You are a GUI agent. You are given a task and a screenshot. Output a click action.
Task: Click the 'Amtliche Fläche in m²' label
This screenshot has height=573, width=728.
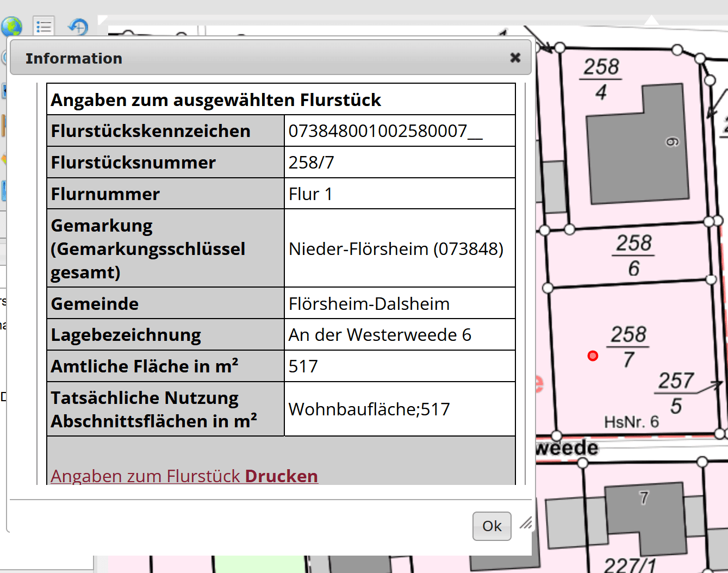click(x=145, y=366)
